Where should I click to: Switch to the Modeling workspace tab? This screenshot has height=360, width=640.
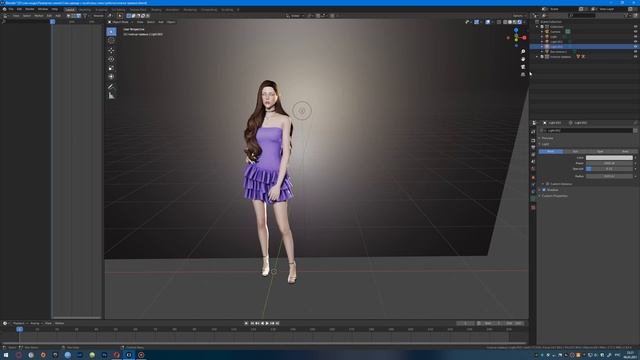(85, 9)
